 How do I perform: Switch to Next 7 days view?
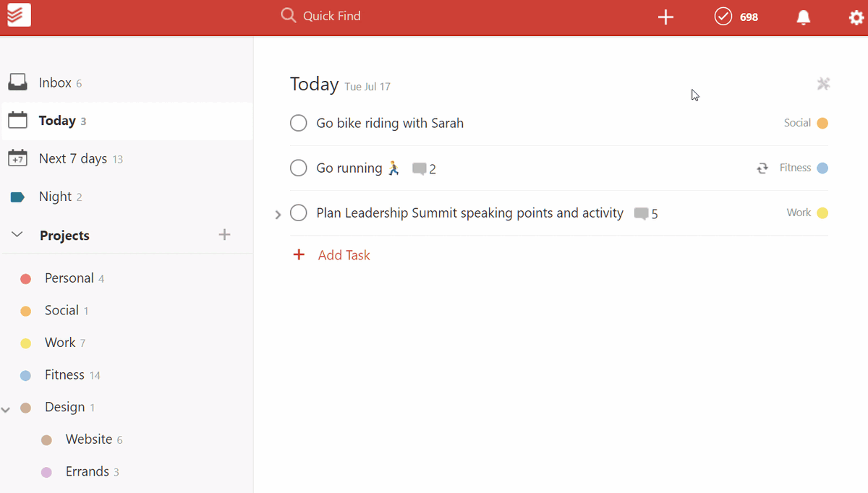pos(72,158)
